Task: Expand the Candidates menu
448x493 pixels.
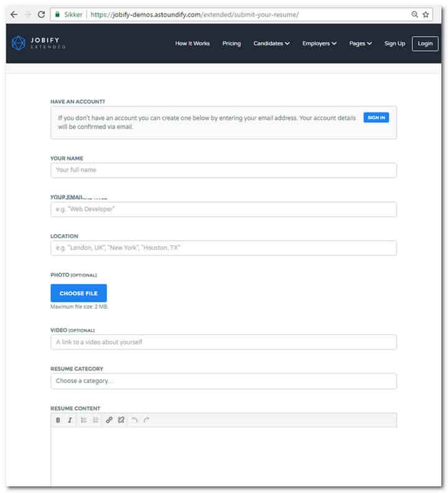Action: 272,44
